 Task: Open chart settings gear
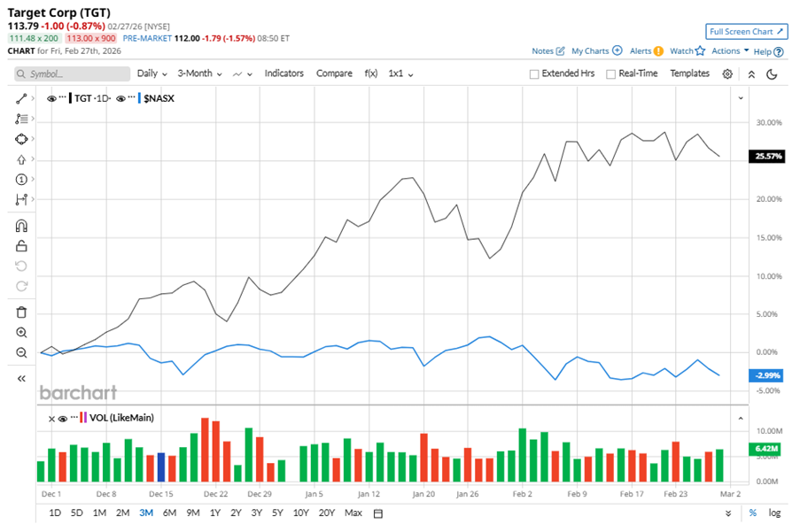727,74
